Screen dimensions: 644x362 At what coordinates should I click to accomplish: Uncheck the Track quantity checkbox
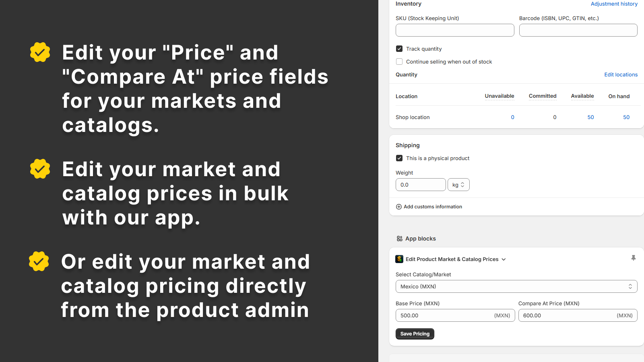click(399, 48)
